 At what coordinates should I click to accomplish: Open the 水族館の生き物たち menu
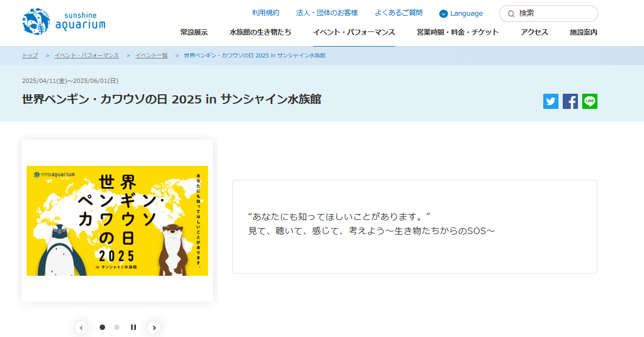point(260,33)
